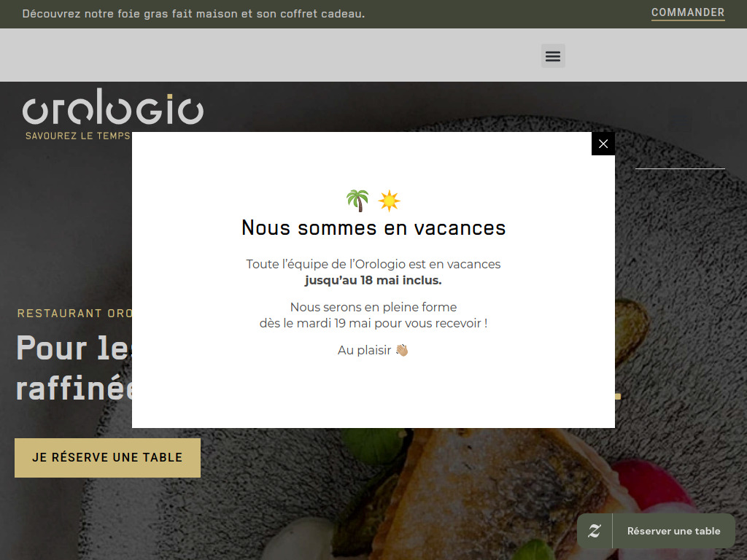Open the hamburger navigation menu

(553, 56)
